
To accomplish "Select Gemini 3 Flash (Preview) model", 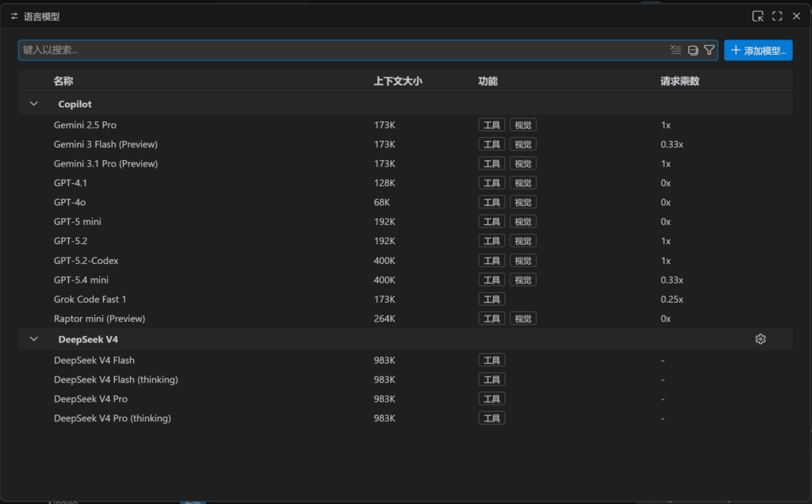I will 105,144.
